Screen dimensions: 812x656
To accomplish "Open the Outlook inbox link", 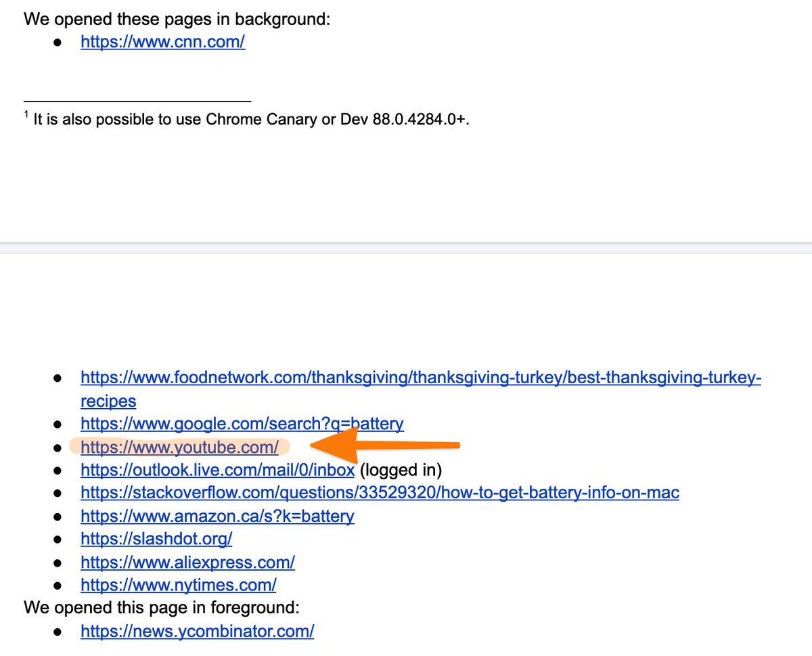I will click(217, 470).
